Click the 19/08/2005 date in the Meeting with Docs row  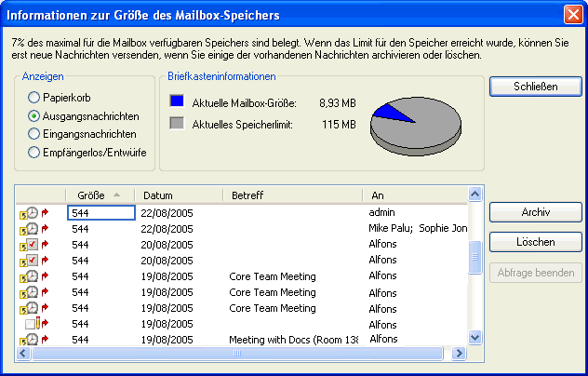pos(167,340)
